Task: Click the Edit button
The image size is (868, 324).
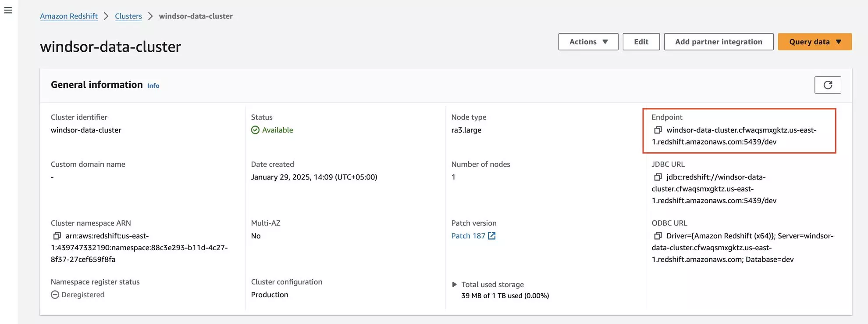Action: pos(641,42)
